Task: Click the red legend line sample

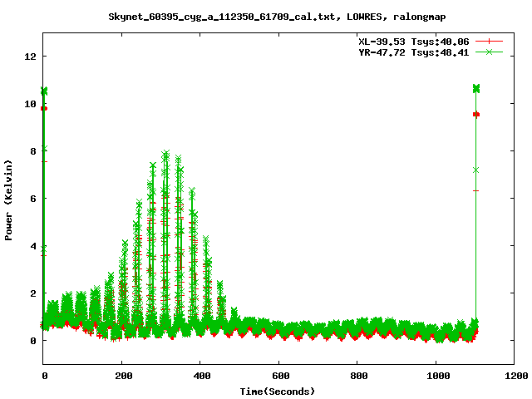Action: coord(489,42)
